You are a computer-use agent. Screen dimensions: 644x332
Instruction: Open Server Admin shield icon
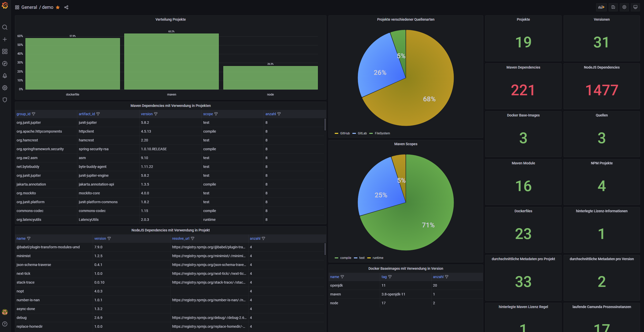[5, 100]
